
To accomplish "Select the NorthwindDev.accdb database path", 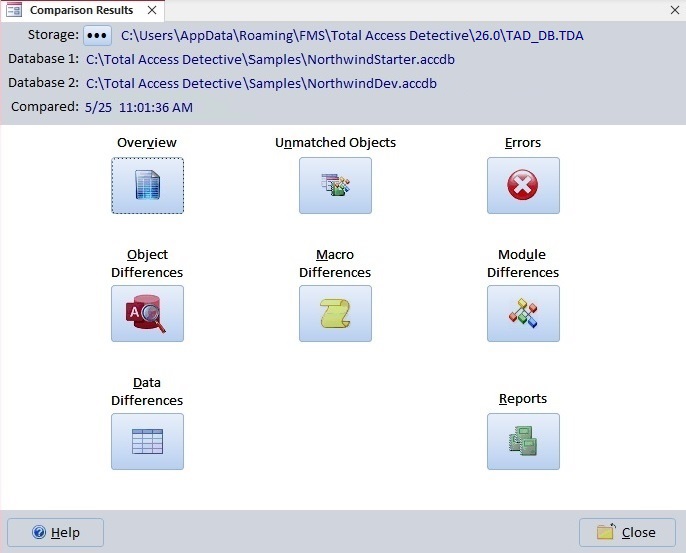I will pos(261,84).
